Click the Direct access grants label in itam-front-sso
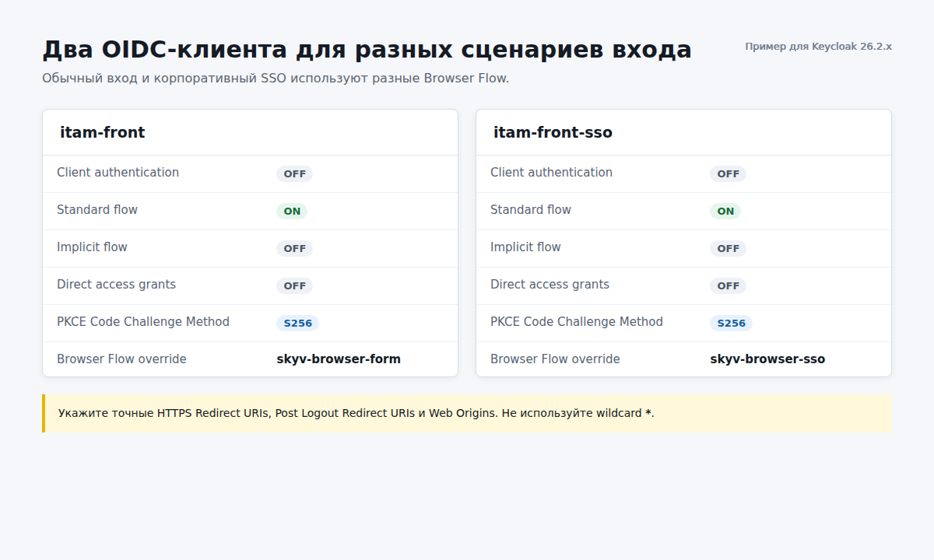Screen dimensions: 934x560 [550, 285]
